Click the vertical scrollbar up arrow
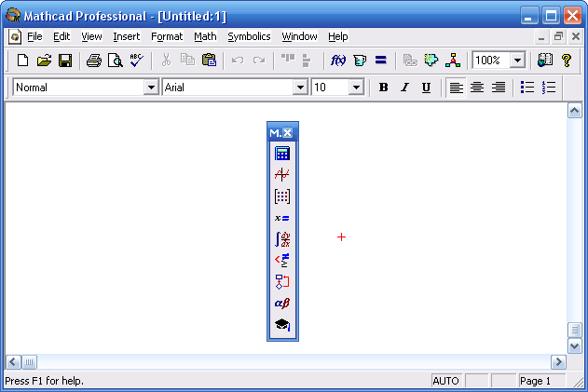The width and height of the screenshot is (588, 392). click(x=575, y=111)
